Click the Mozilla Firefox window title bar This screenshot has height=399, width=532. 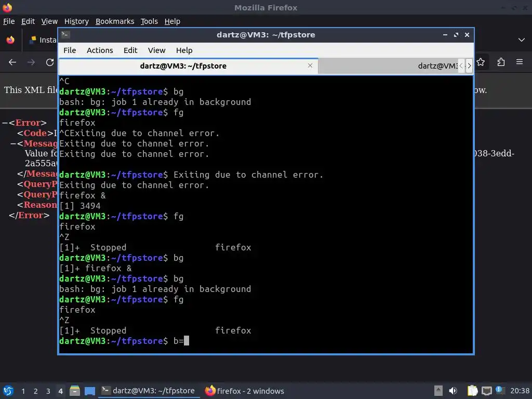pyautogui.click(x=266, y=7)
